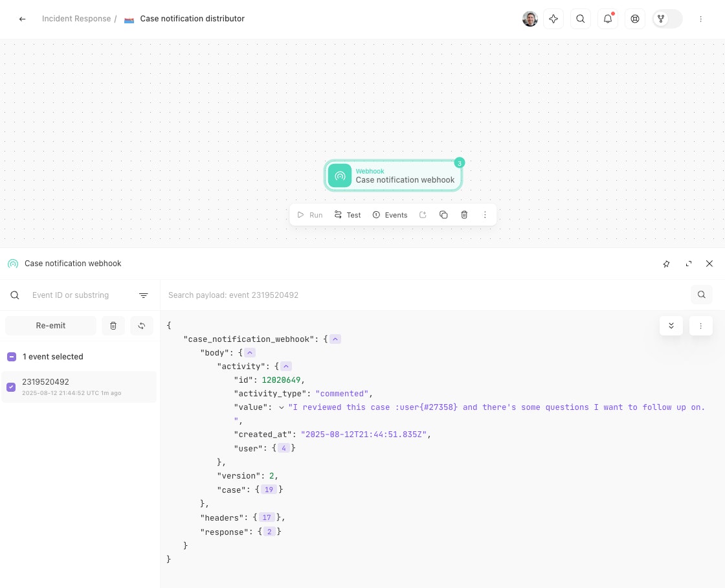Expand the "case" object with 19 items
This screenshot has width=725, height=588.
269,490
